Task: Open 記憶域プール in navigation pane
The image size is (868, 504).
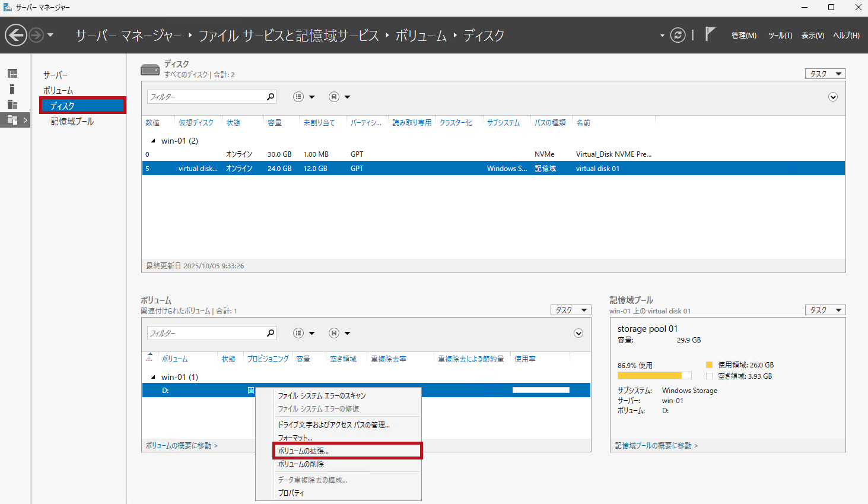Action: coord(72,121)
